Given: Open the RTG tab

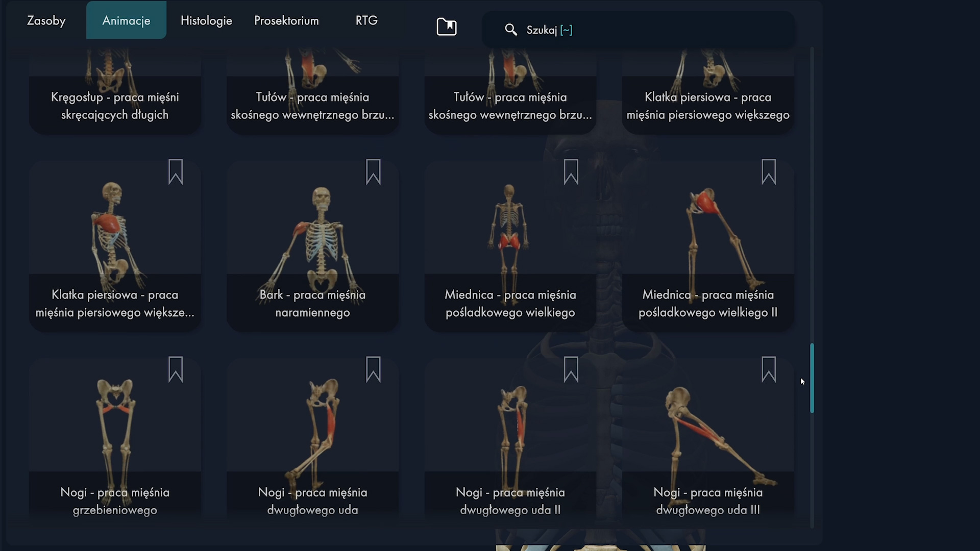Looking at the screenshot, I should click(366, 20).
